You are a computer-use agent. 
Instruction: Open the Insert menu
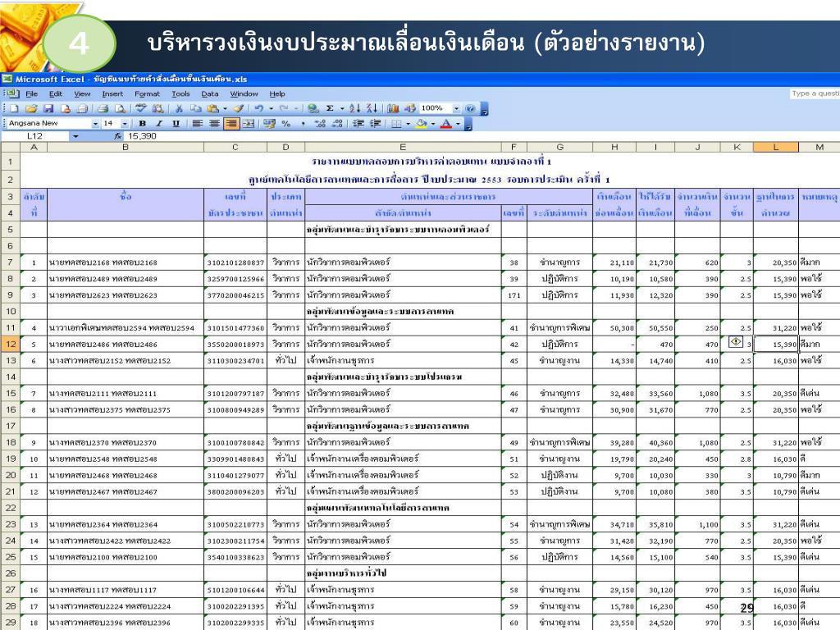[x=112, y=94]
